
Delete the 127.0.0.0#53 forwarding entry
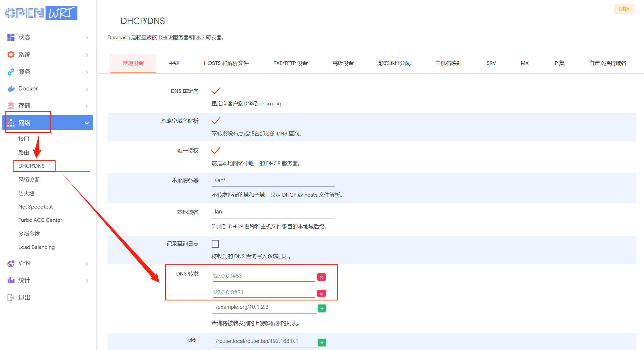click(321, 294)
